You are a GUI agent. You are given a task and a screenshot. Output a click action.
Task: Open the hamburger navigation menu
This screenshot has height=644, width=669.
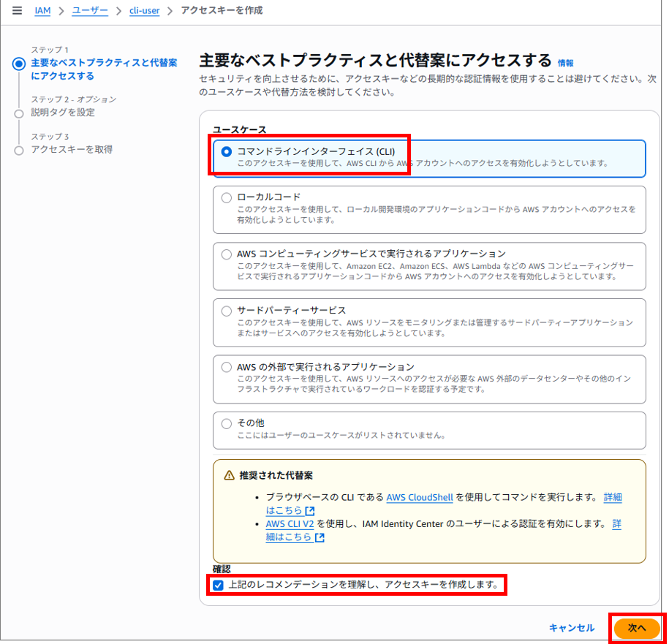(17, 10)
